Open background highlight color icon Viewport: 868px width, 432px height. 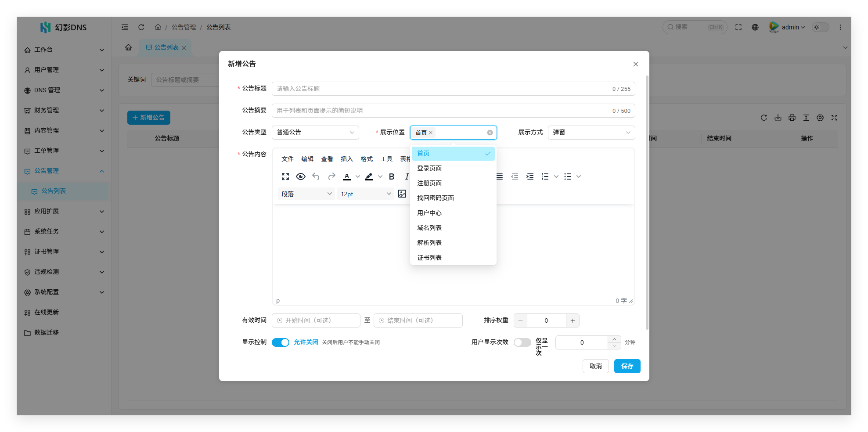point(369,176)
